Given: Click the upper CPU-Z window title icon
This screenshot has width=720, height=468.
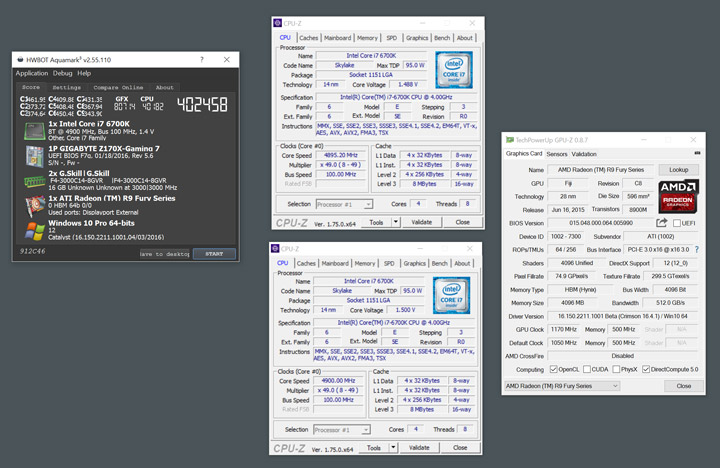Looking at the screenshot, I should 277,23.
